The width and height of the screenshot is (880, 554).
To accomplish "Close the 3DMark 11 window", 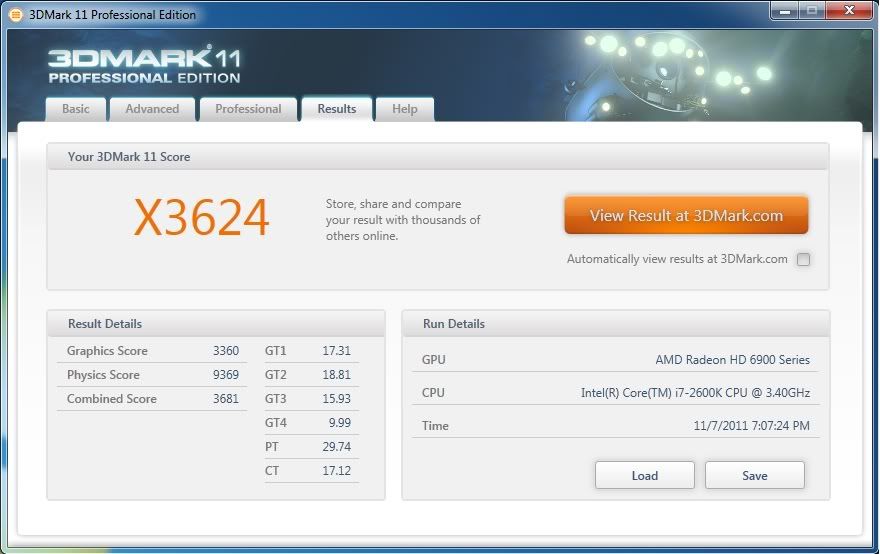I will pos(850,11).
